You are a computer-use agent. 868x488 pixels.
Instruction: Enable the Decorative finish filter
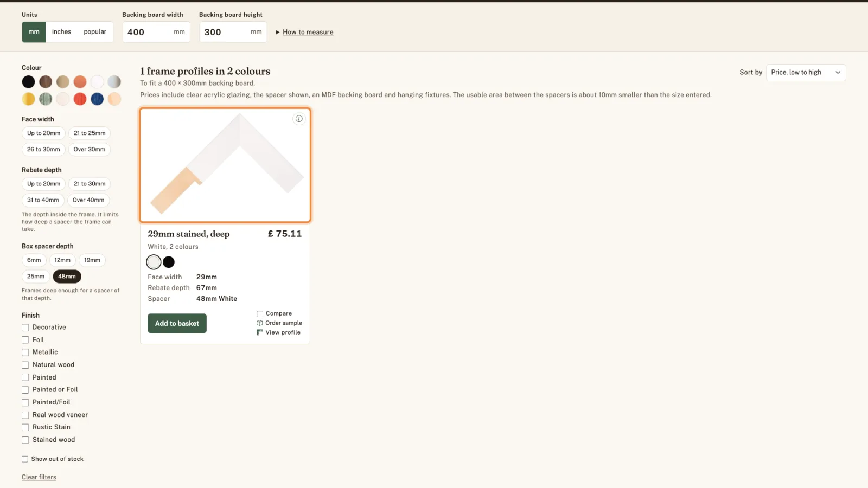point(25,328)
